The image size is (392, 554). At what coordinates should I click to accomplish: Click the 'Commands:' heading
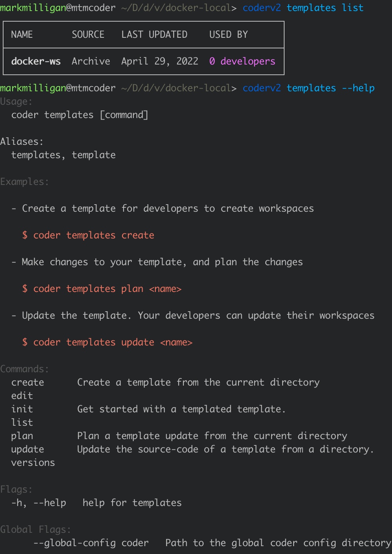25,369
